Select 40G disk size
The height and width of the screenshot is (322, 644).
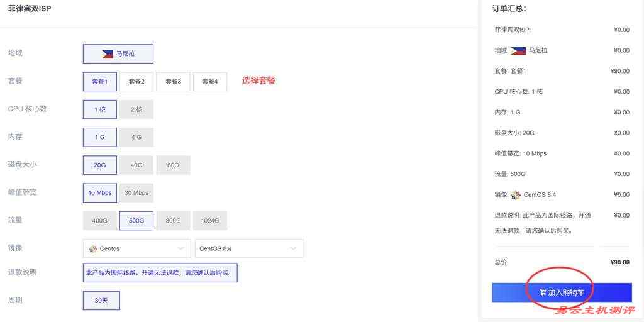(136, 165)
